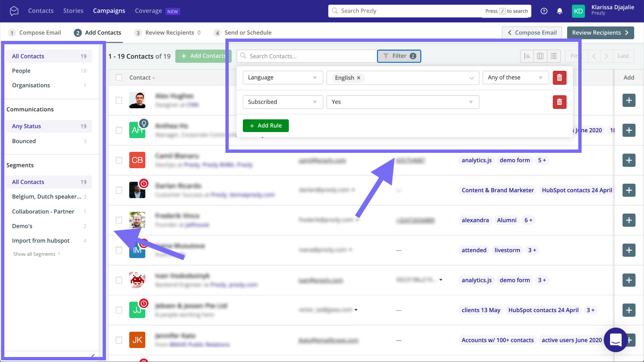The width and height of the screenshot is (644, 362).
Task: Go to step 3 Review Recipients
Action: click(x=167, y=33)
